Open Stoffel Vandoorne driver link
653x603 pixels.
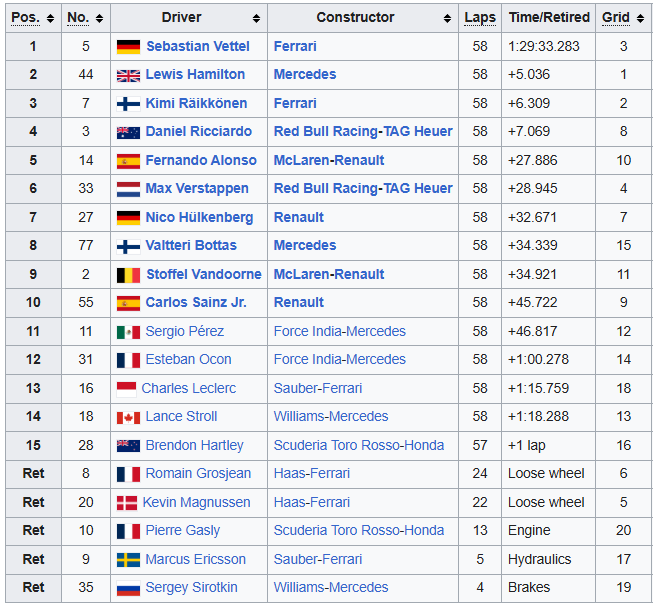(204, 274)
